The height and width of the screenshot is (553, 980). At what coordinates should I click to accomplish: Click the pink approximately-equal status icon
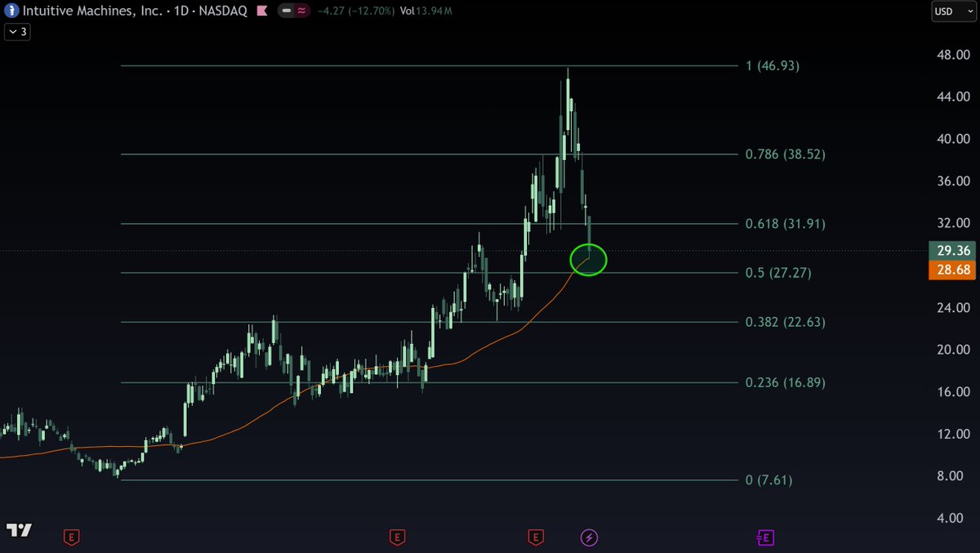pyautogui.click(x=303, y=11)
